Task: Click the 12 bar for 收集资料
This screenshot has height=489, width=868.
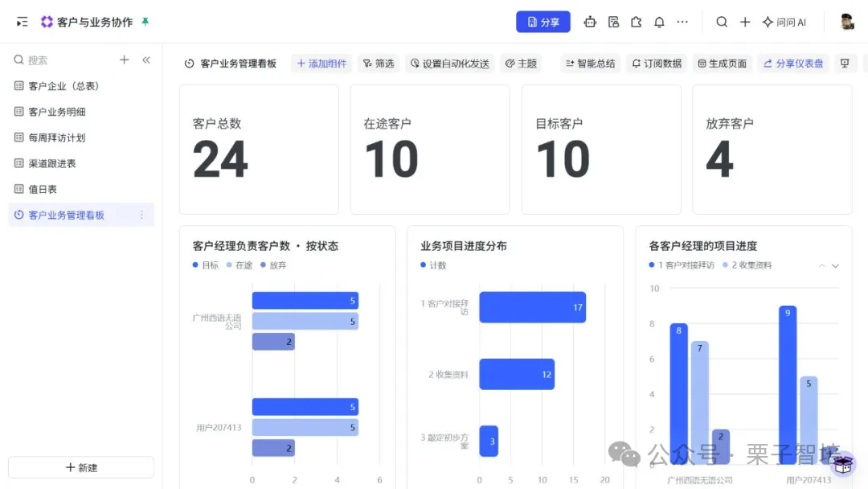Action: coord(517,374)
